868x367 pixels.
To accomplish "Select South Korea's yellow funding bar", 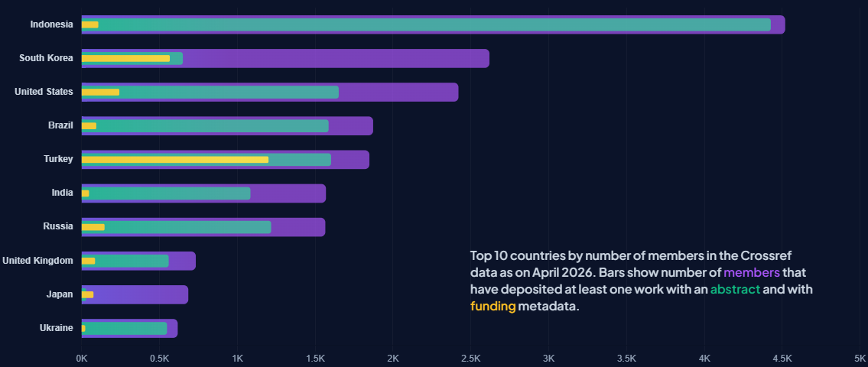I will pos(125,58).
